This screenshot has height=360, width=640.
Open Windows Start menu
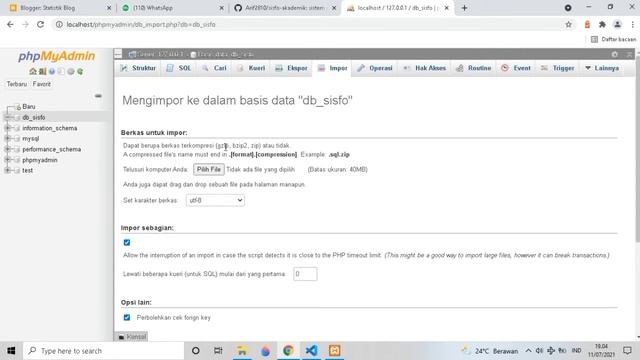[x=11, y=351]
